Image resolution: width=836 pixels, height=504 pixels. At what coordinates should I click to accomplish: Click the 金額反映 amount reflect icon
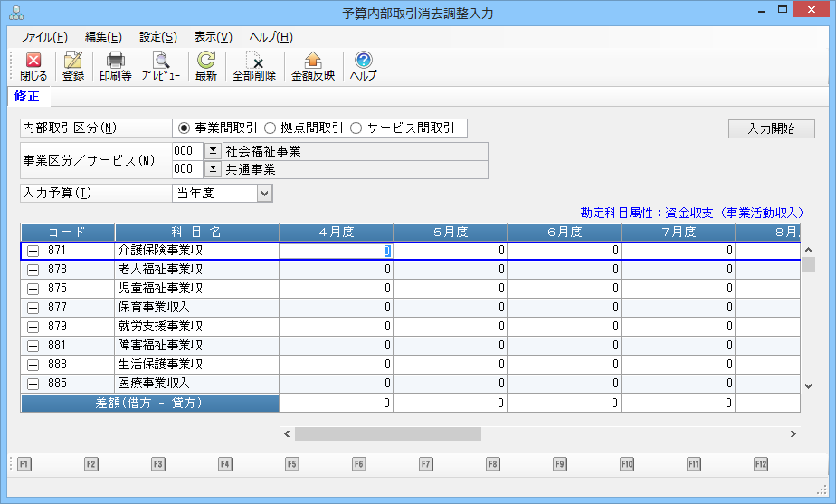pyautogui.click(x=313, y=66)
